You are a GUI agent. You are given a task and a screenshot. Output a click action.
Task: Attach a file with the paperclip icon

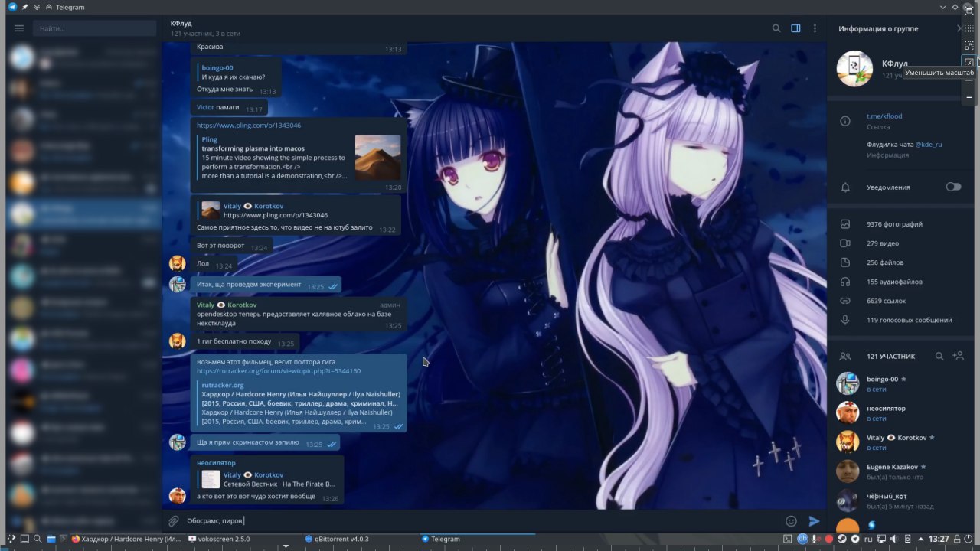(173, 521)
